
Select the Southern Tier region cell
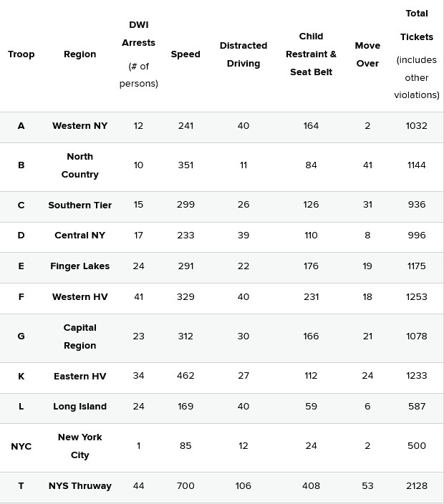coord(79,205)
